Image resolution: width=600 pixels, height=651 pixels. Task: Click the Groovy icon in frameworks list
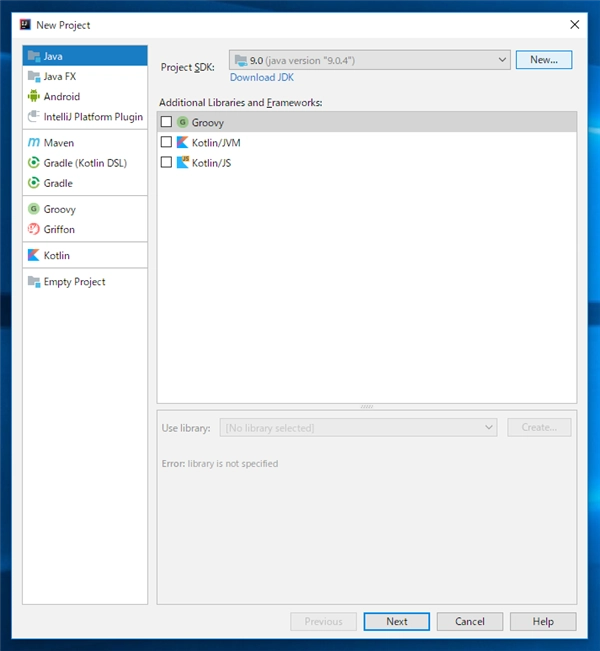tap(182, 122)
